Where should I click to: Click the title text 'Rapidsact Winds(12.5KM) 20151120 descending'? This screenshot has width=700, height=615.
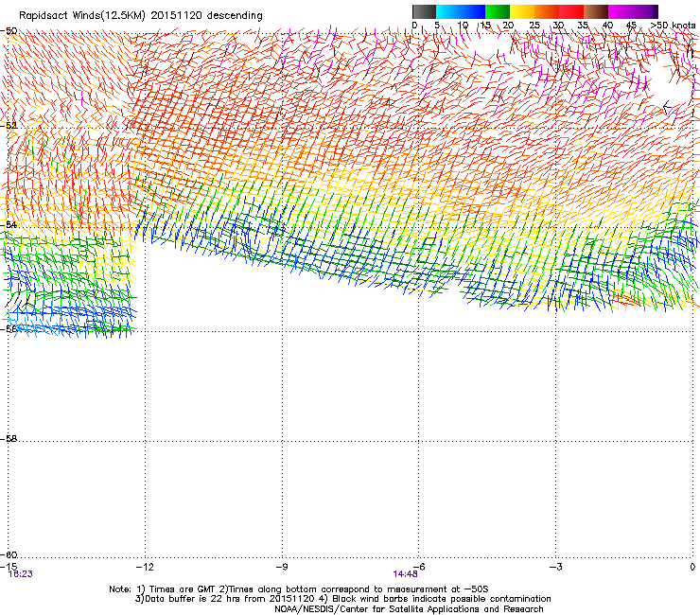141,16
